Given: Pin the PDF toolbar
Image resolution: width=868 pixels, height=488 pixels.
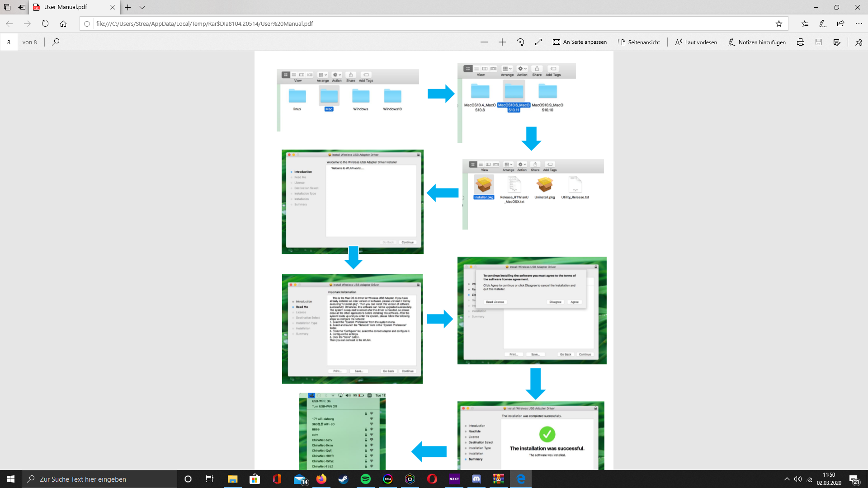Looking at the screenshot, I should coord(859,42).
